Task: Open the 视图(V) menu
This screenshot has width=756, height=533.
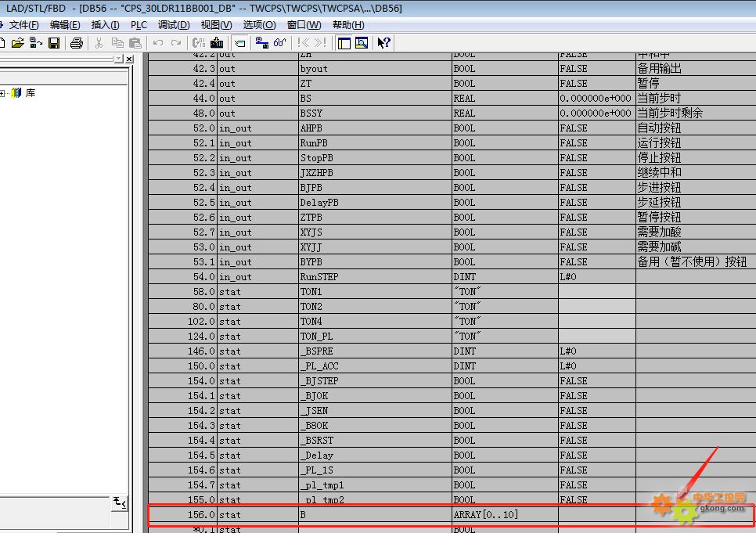Action: (x=216, y=25)
